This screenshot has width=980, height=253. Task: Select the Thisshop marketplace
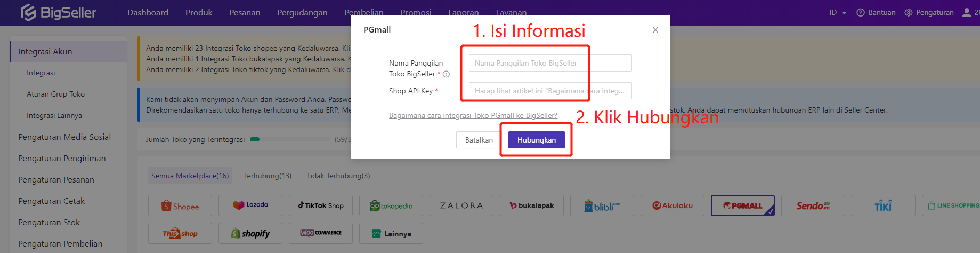tap(180, 233)
